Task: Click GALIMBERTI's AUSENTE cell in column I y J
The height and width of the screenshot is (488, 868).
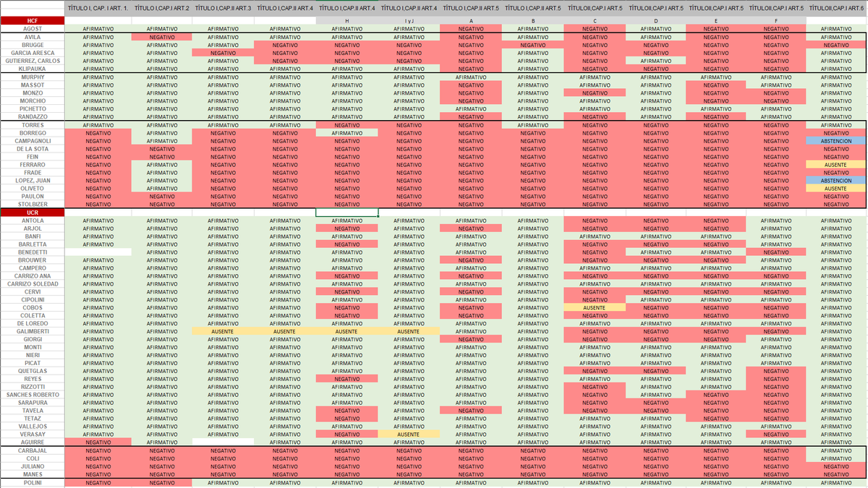Action: [x=409, y=332]
